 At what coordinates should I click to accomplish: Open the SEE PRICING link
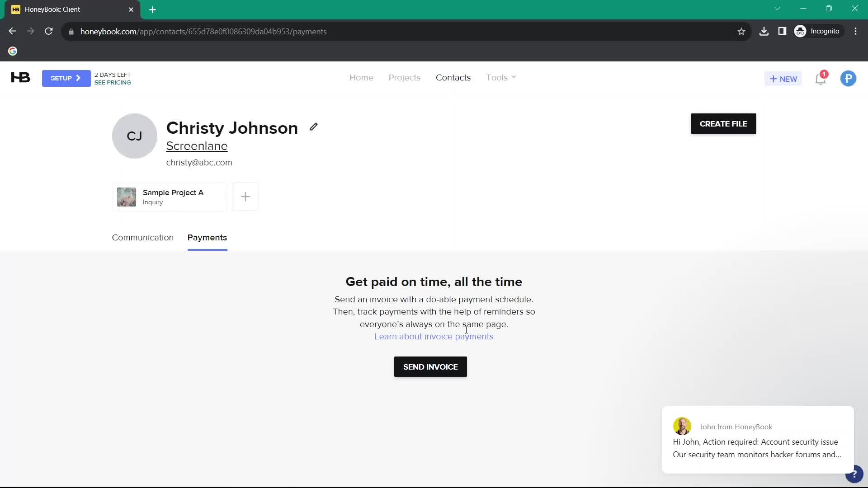click(x=113, y=83)
